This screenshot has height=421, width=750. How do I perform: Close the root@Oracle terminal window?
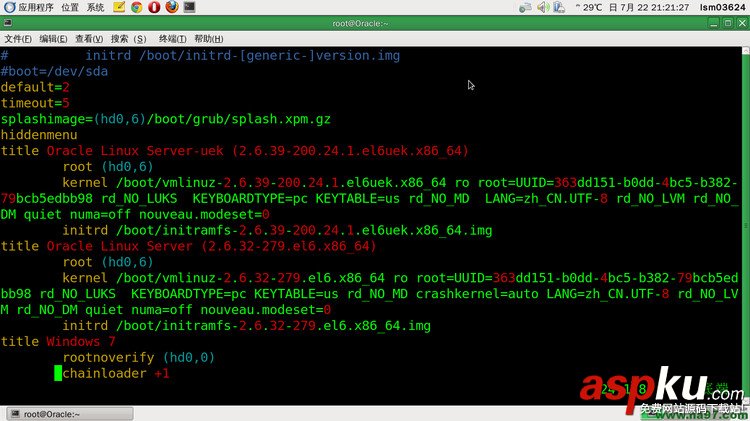[742, 23]
